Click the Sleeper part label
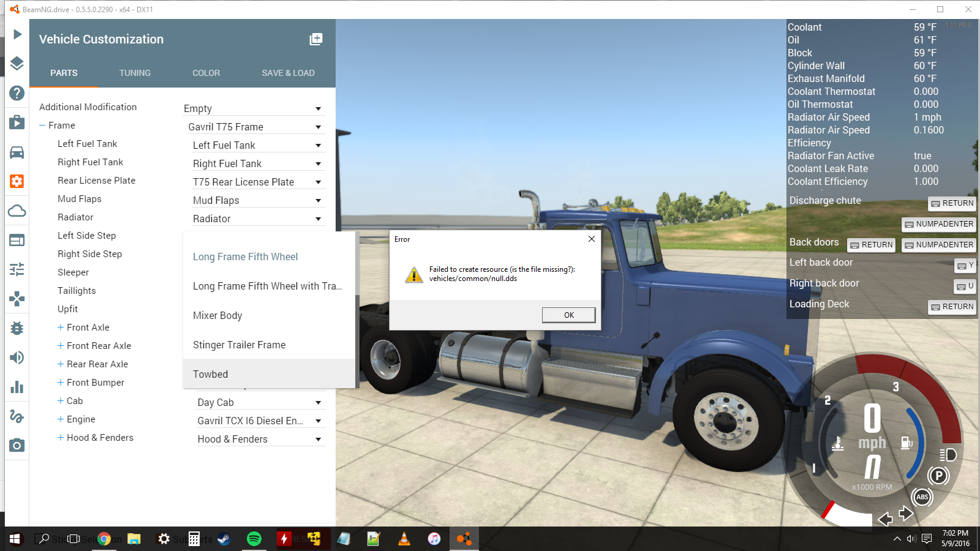Viewport: 980px width, 551px height. [73, 272]
